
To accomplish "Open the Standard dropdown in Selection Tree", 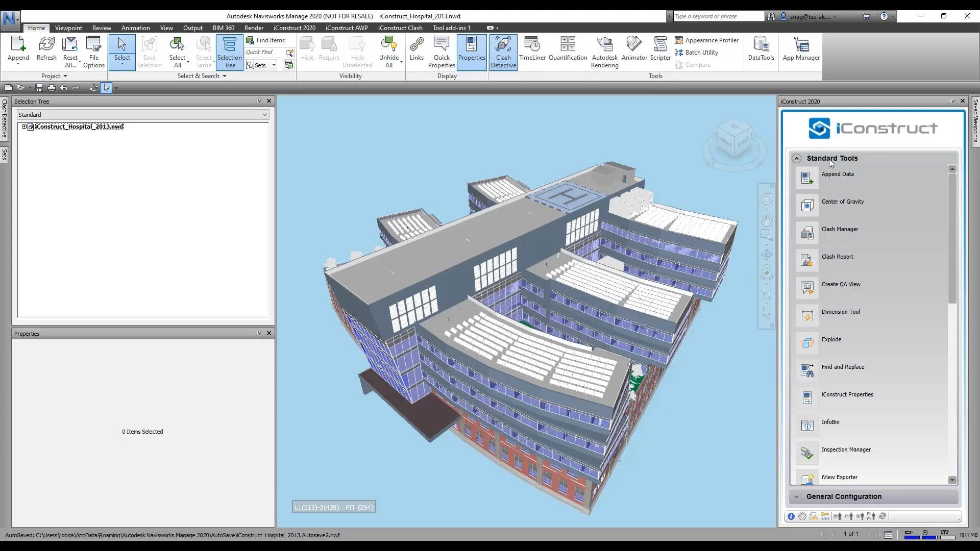I will pyautogui.click(x=142, y=115).
